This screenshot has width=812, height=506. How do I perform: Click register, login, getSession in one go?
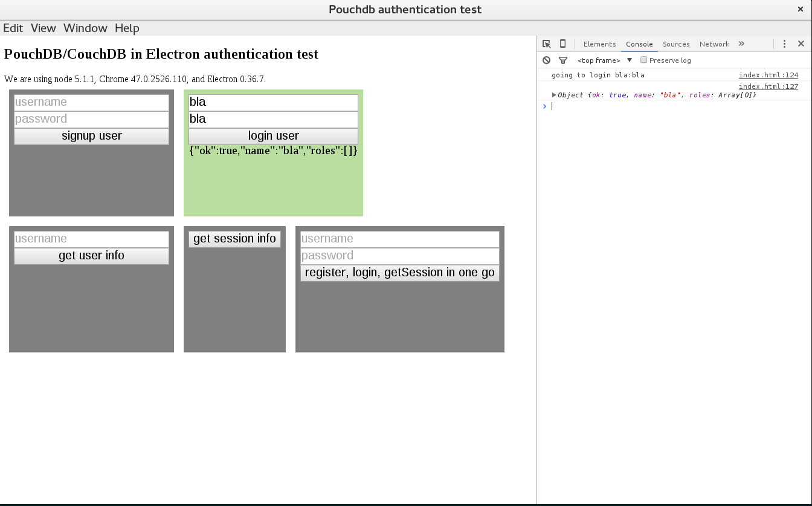(400, 273)
